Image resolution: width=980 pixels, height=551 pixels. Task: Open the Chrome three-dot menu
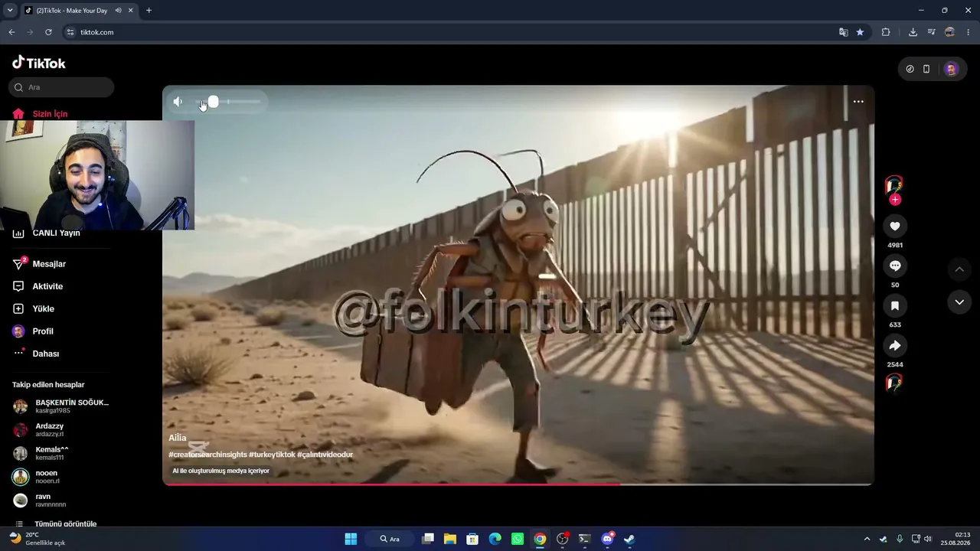969,32
